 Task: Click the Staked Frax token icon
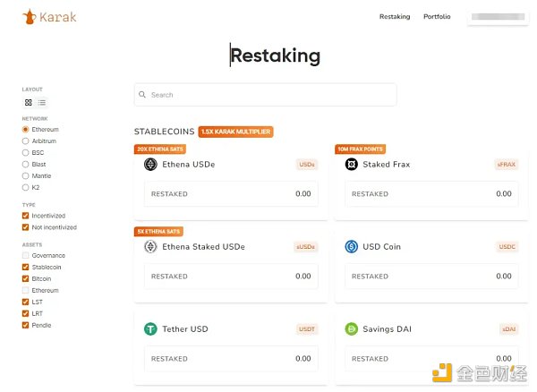coord(352,165)
